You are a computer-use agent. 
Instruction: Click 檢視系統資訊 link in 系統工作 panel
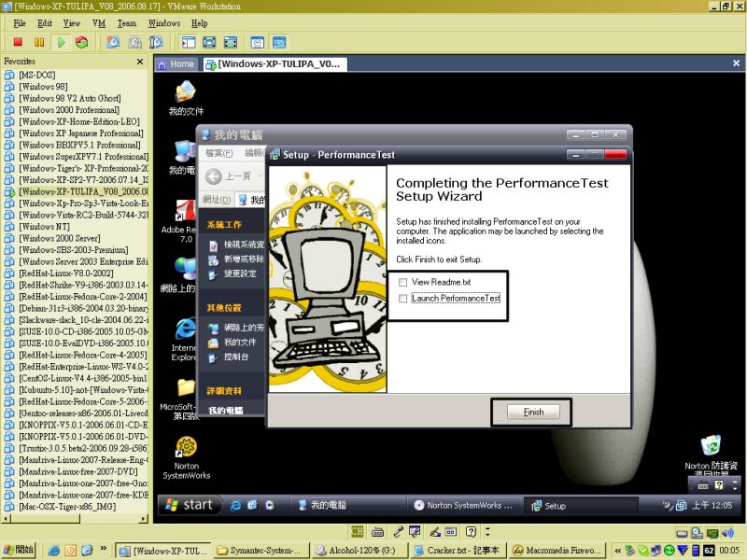click(x=236, y=245)
